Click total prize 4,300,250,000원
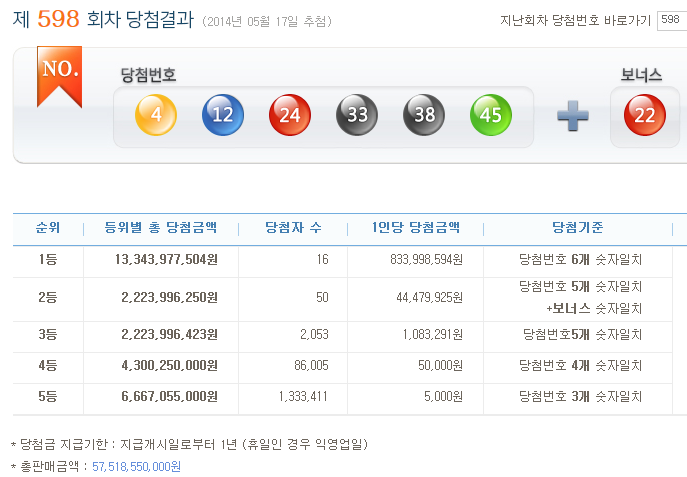 [170, 366]
